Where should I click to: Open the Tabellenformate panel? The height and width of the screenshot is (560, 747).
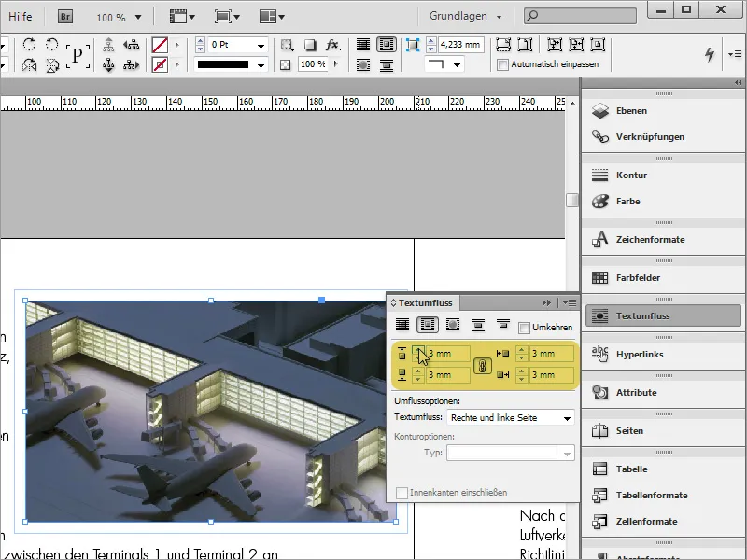point(662,496)
